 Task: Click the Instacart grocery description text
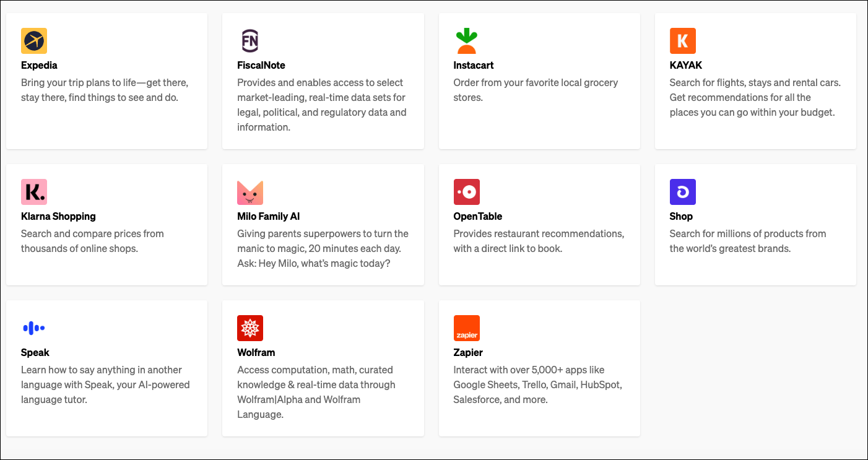coord(536,90)
